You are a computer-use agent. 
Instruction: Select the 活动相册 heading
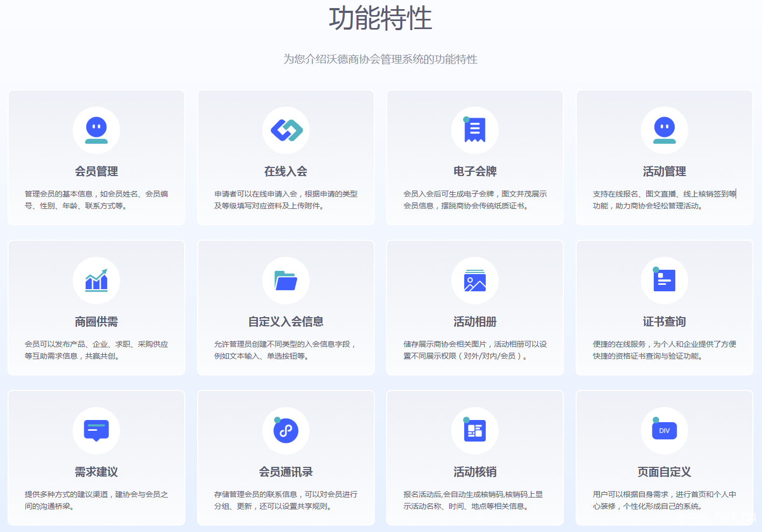pos(475,321)
